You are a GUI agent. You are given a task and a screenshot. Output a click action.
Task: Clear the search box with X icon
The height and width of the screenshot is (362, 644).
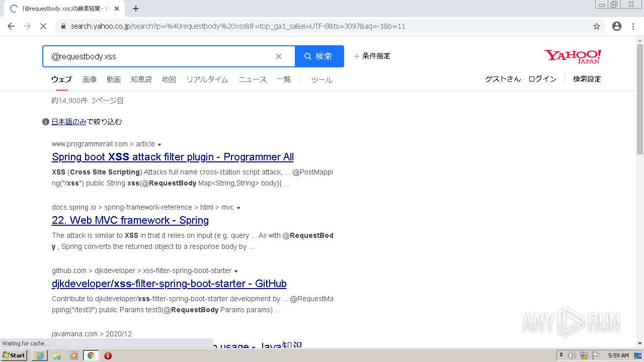coord(279,56)
